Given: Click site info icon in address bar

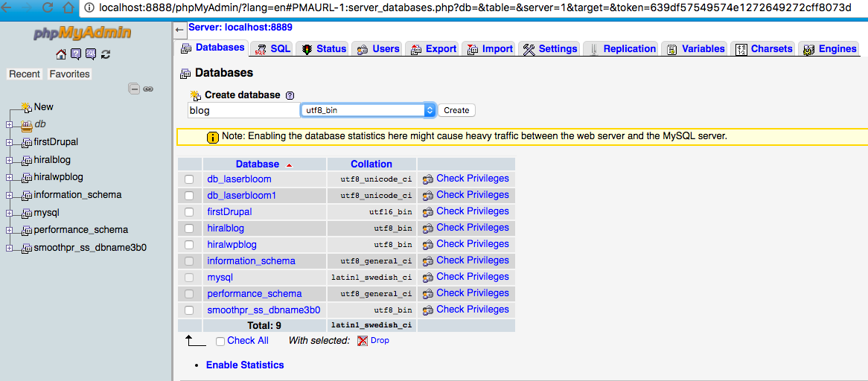Looking at the screenshot, I should point(89,7).
